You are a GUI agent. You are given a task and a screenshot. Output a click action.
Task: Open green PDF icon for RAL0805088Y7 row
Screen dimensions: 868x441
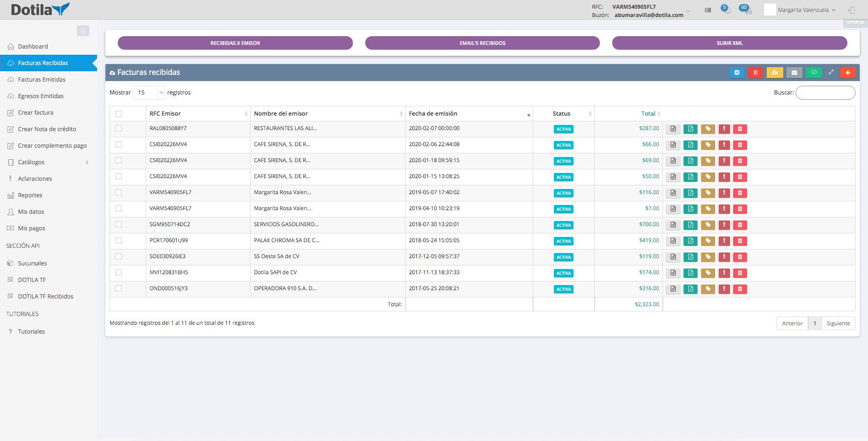(690, 129)
